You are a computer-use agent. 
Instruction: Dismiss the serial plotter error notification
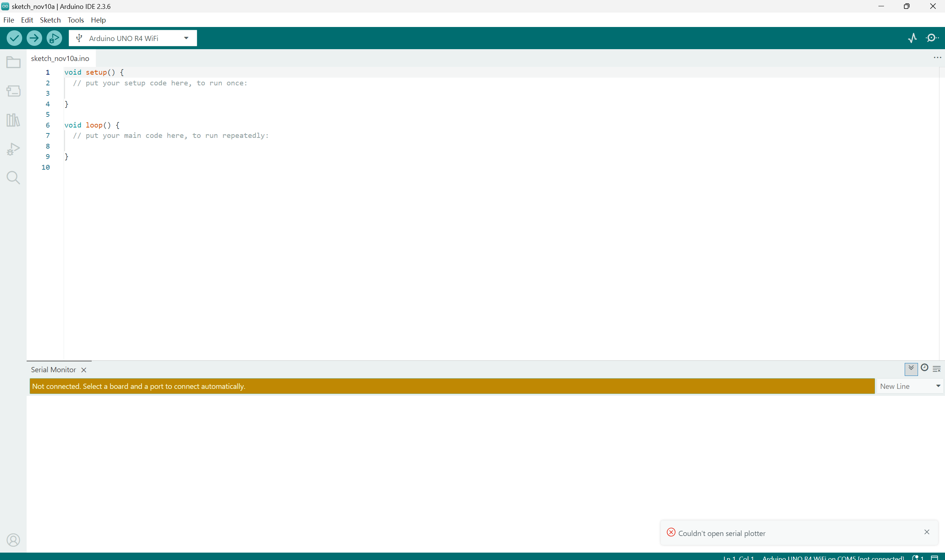[927, 532]
